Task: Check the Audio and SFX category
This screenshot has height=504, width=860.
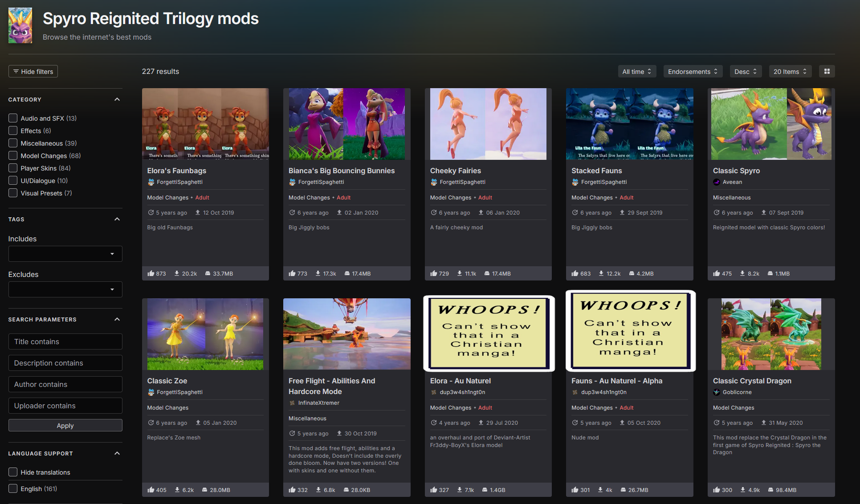Action: point(13,118)
